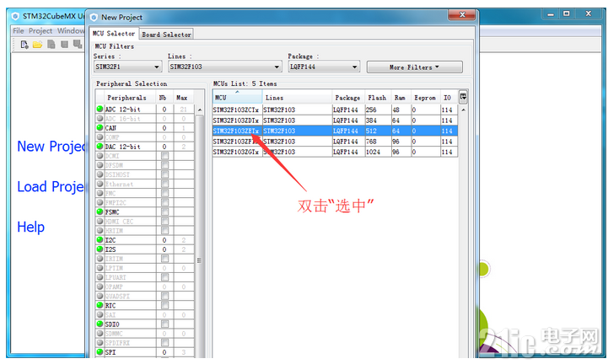The width and height of the screenshot is (608, 364).
Task: Toggle the Ethernet checkbox
Action: 164,184
